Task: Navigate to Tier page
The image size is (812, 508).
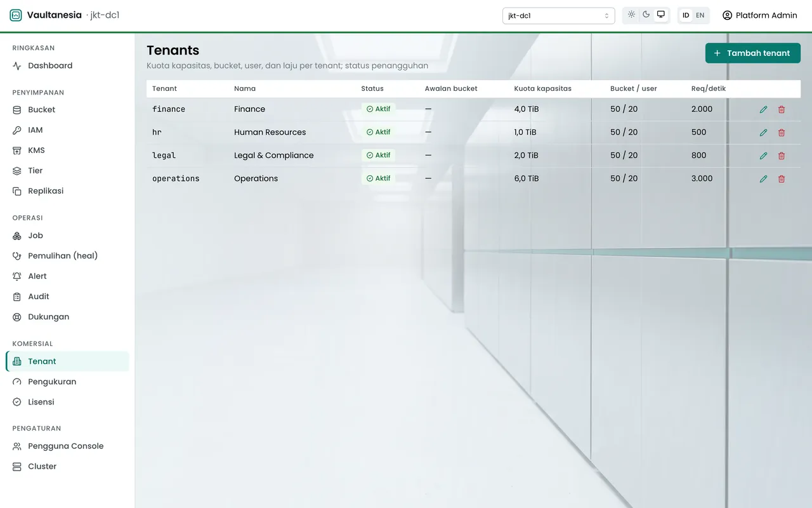Action: [x=67, y=171]
